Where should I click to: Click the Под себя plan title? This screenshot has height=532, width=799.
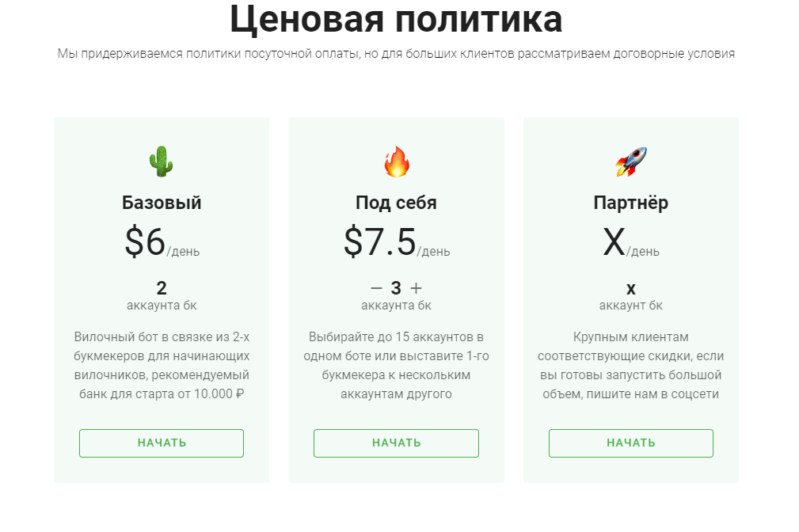396,203
